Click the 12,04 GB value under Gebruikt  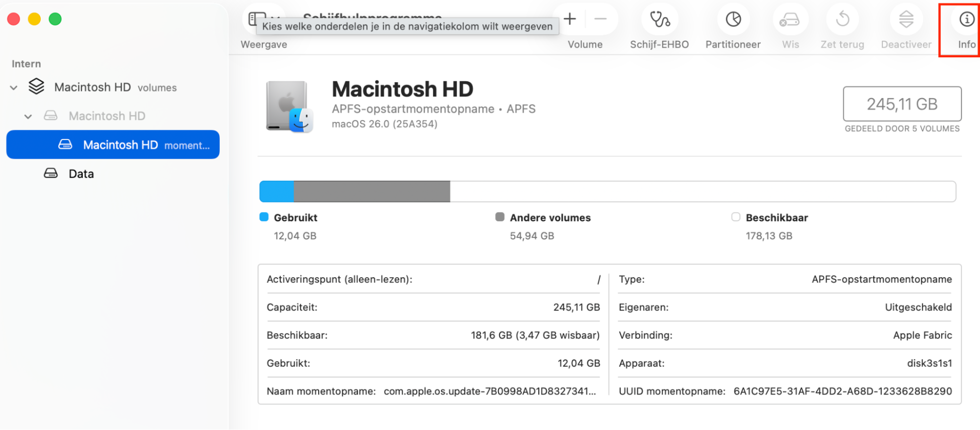tap(295, 236)
